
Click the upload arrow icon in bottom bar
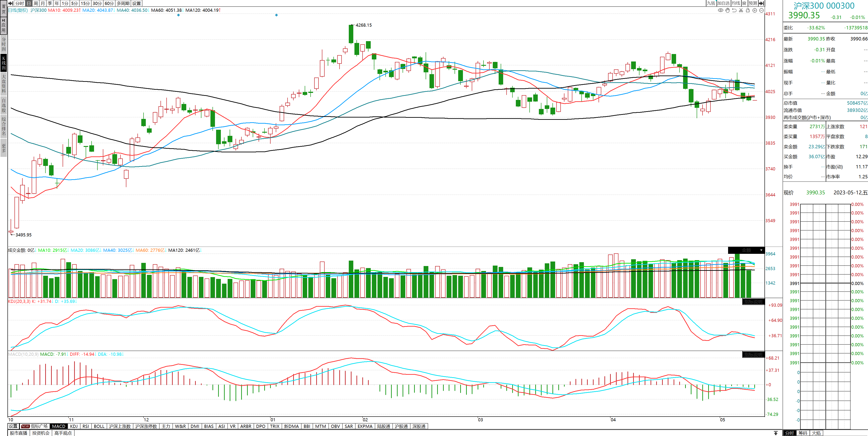[776, 433]
